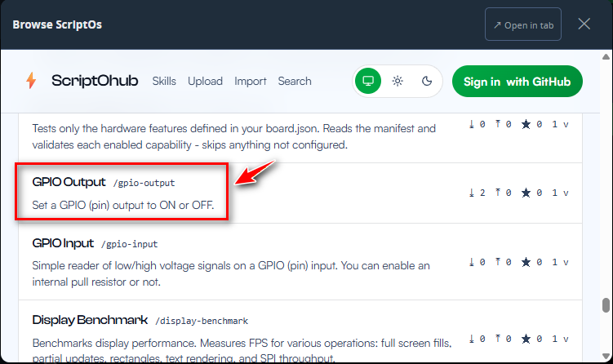
Task: Click the scrollbar down arrow
Action: (x=606, y=356)
